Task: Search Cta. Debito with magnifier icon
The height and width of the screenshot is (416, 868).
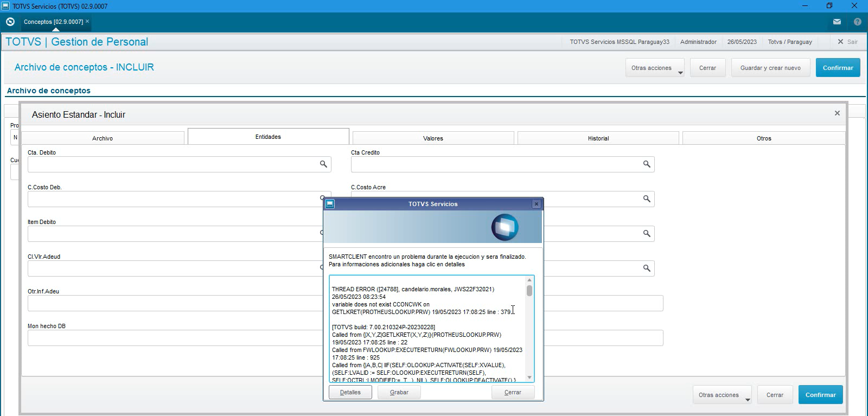Action: click(x=323, y=164)
